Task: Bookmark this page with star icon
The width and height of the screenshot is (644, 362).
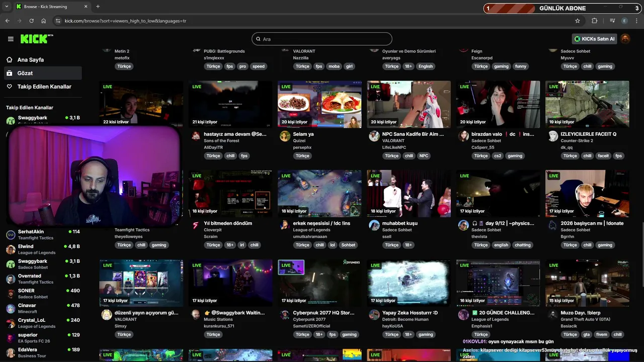Action: (x=578, y=21)
